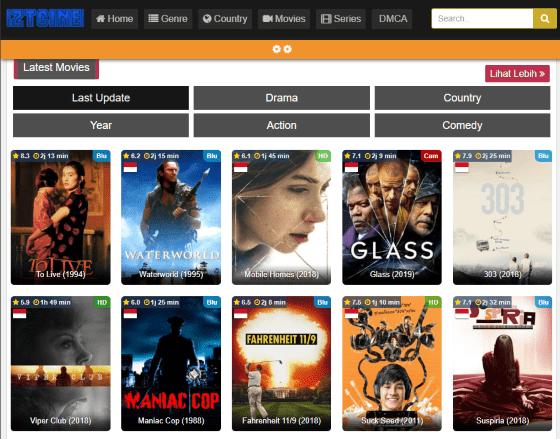Open the Genre menu
560x439 pixels.
click(168, 19)
